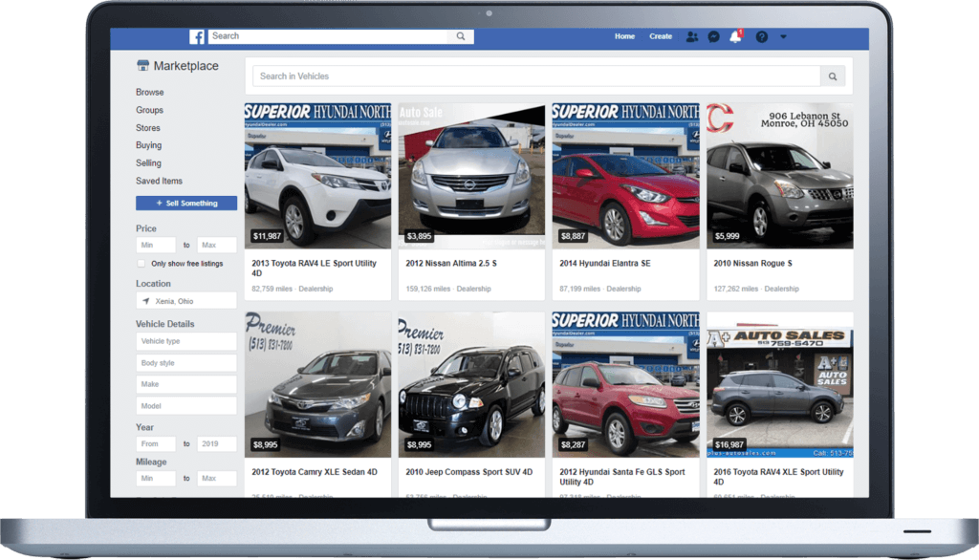
Task: Open Browse in Marketplace sidebar
Action: point(150,92)
